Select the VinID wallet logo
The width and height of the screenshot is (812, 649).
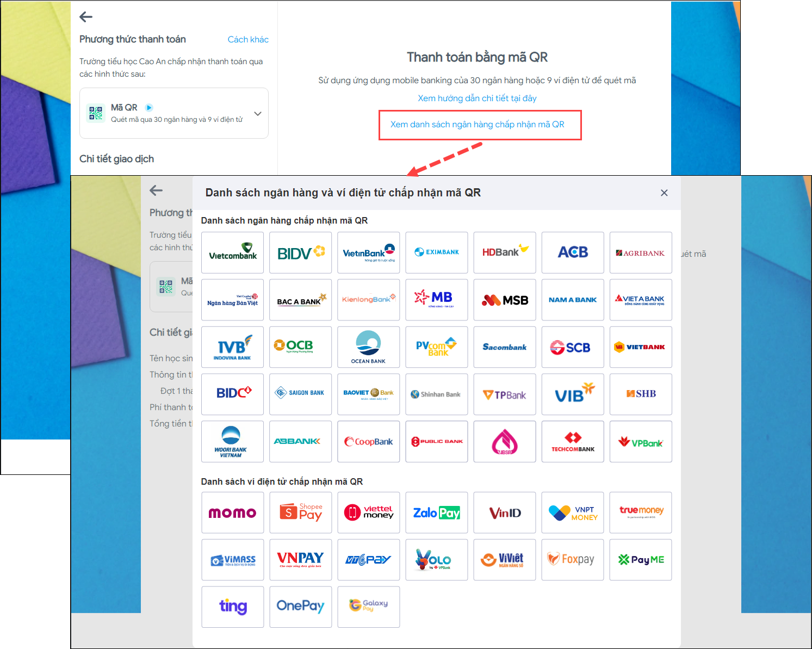tap(505, 512)
